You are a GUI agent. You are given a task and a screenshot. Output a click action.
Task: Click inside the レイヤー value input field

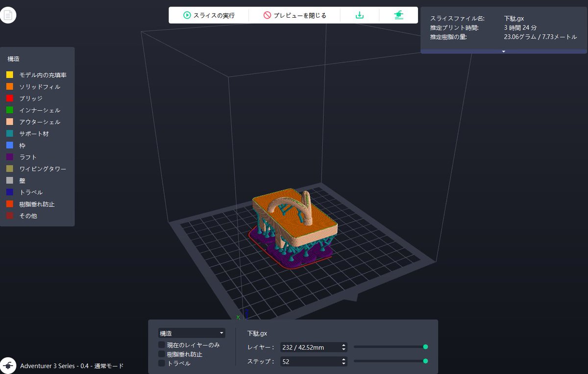tap(309, 347)
